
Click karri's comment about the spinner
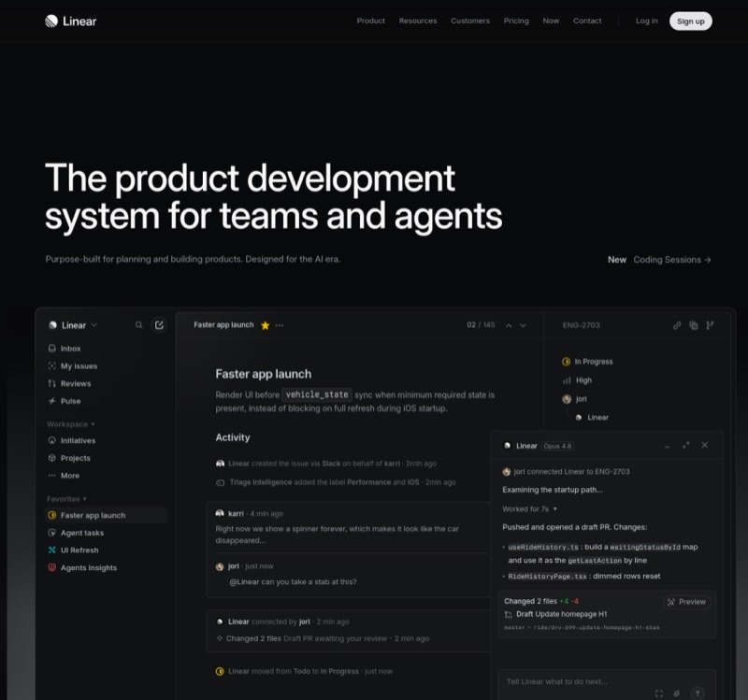point(337,535)
